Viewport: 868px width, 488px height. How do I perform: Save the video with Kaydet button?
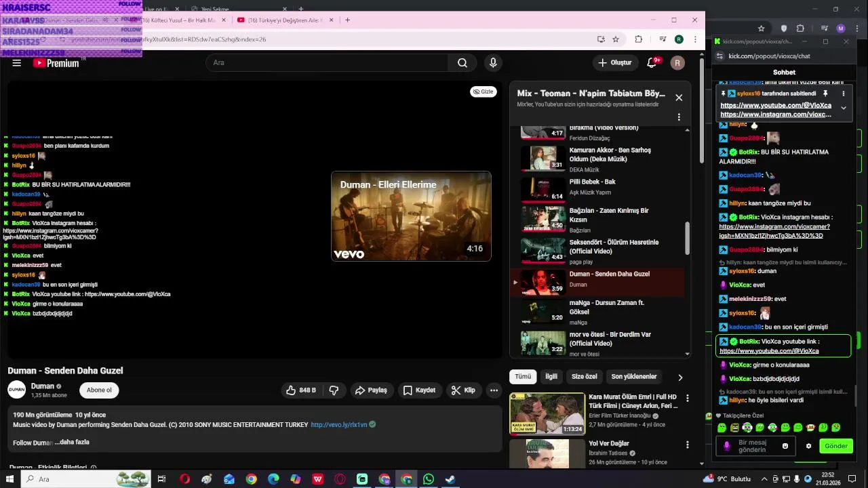click(419, 390)
